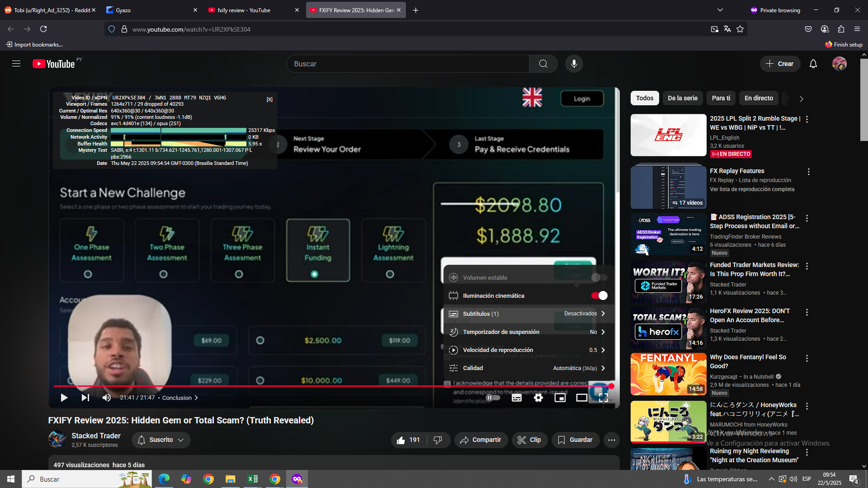Dislike this video

point(438,440)
